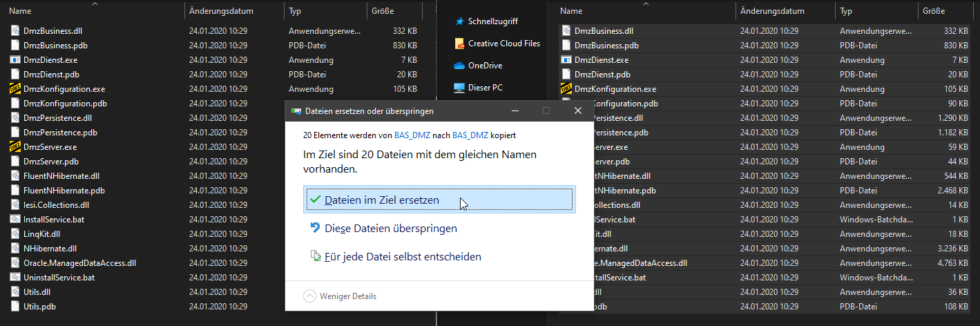Select DmzPersistence.pdb in left window
Image resolution: width=980 pixels, height=326 pixels.
[x=60, y=133]
